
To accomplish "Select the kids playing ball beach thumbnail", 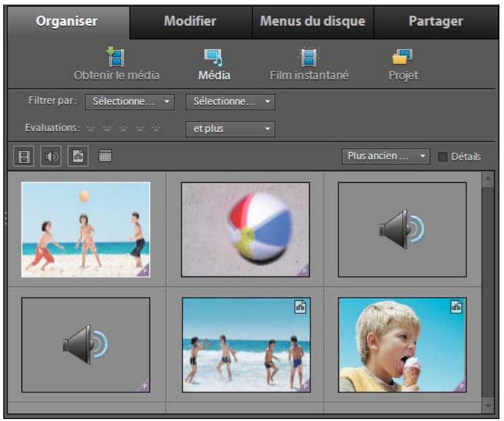I will (x=86, y=230).
